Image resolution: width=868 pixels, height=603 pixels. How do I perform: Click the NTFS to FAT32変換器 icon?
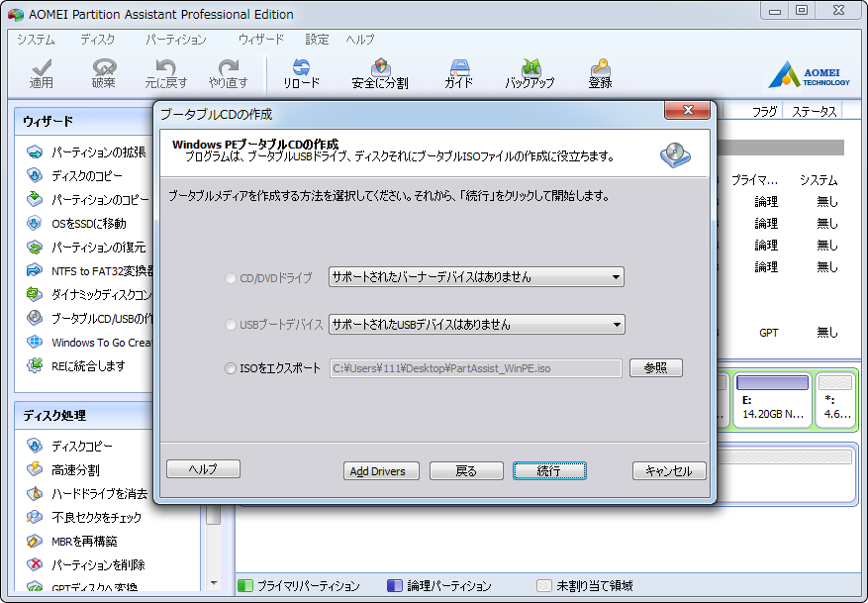[35, 270]
